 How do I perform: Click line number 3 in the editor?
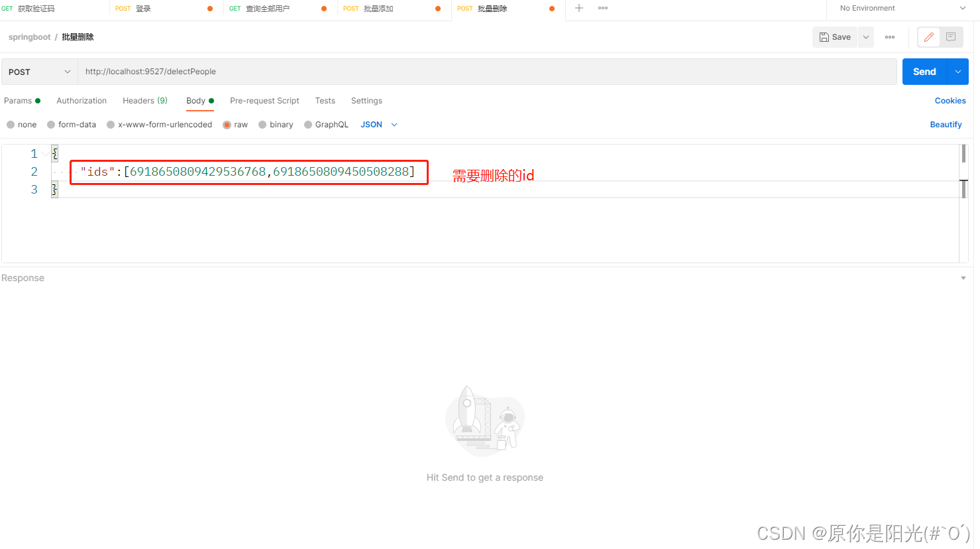tap(34, 190)
